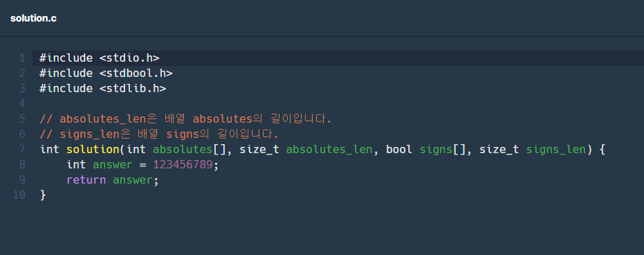Click line number 1 in the gutter

(22, 58)
